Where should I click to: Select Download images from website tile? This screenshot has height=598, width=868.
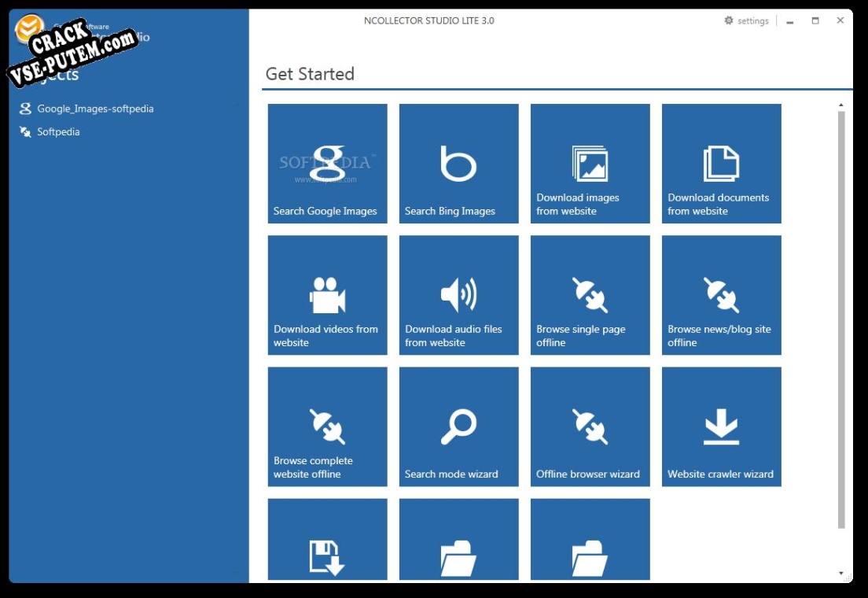pos(590,164)
